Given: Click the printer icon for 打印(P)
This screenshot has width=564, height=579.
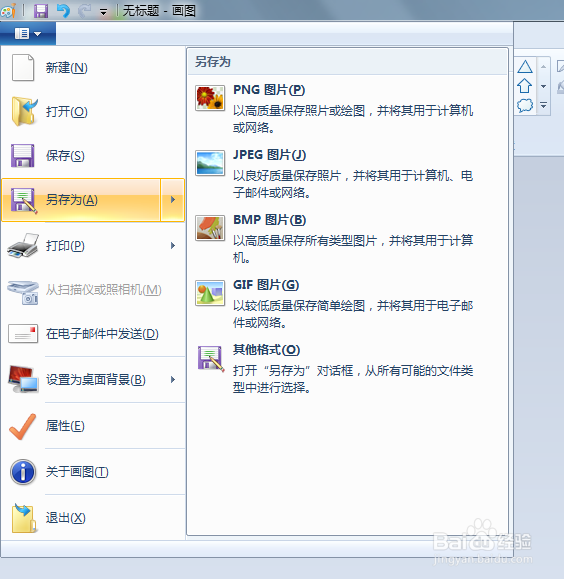Looking at the screenshot, I should 23,246.
